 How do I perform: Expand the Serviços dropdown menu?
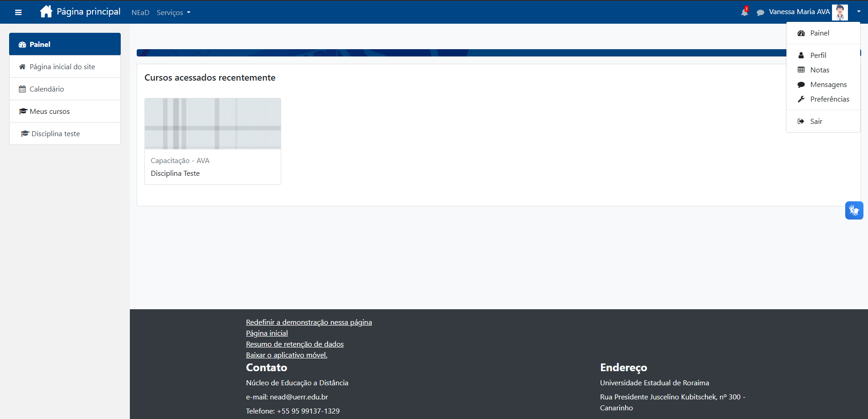tap(173, 13)
